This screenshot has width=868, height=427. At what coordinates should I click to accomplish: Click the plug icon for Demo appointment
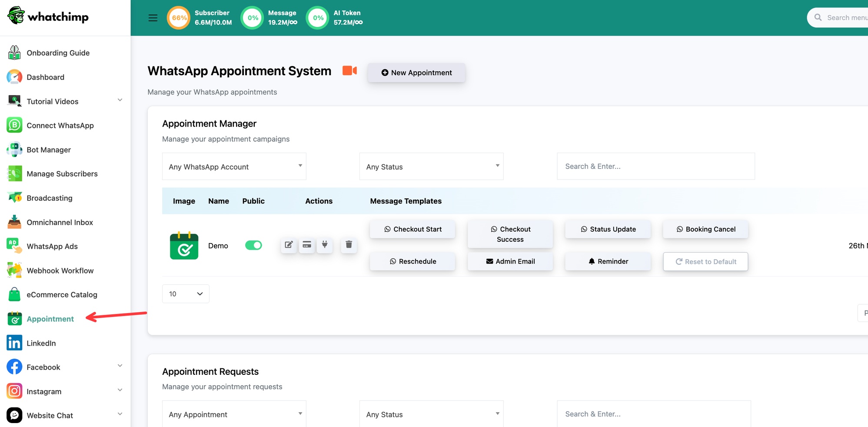325,245
